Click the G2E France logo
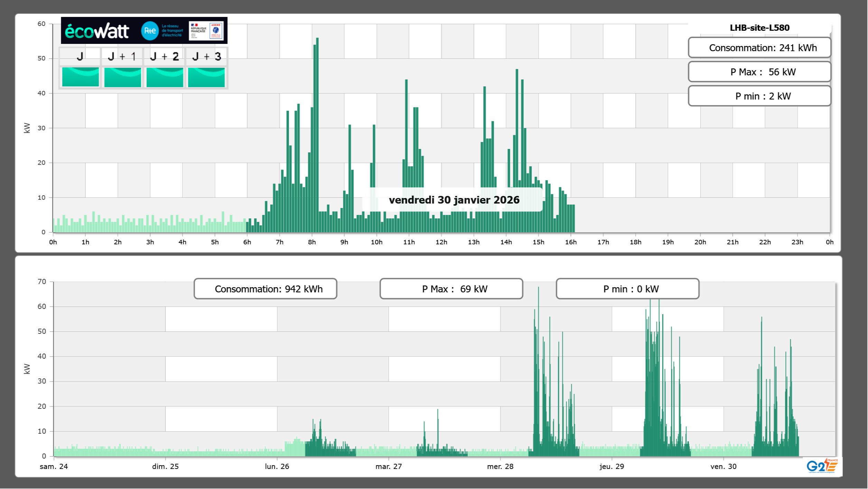 (x=822, y=466)
